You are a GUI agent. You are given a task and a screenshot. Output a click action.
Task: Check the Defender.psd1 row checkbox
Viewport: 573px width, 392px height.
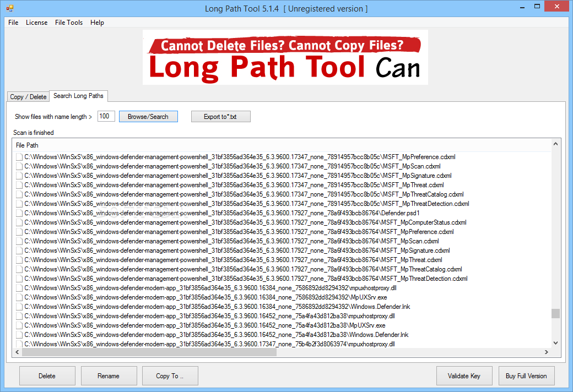[x=19, y=214]
